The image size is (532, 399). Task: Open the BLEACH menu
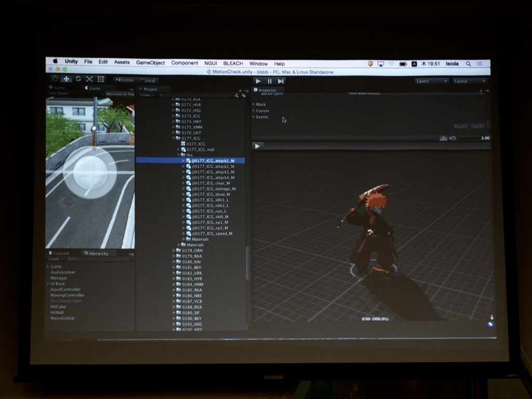pyautogui.click(x=233, y=63)
